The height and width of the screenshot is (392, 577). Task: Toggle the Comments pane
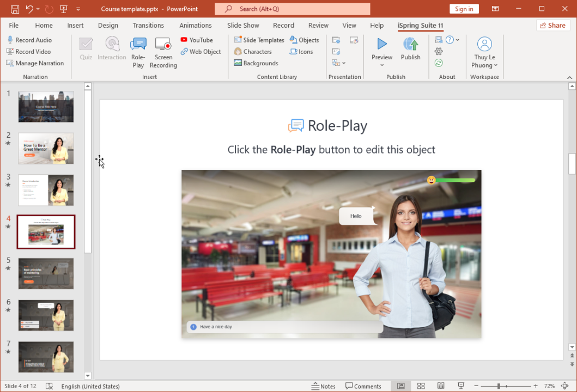[363, 386]
